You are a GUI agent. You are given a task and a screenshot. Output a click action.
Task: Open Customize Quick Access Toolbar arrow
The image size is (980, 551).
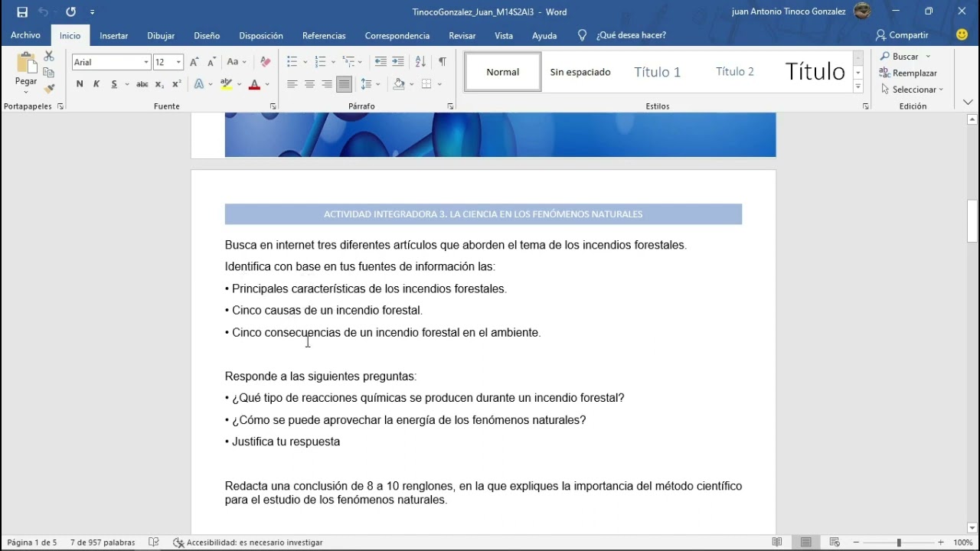(x=92, y=12)
